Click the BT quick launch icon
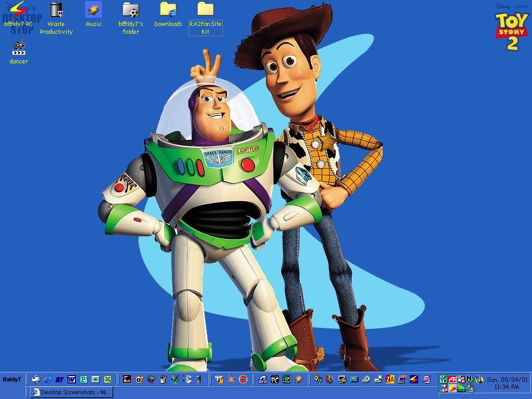 click(x=60, y=379)
